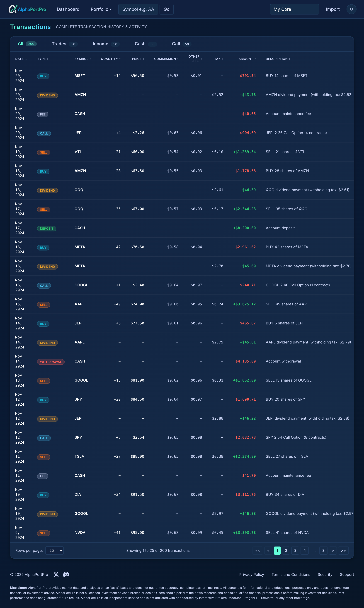Focus the Symbol search input field
Screen dimensions: 364x608
(138, 9)
